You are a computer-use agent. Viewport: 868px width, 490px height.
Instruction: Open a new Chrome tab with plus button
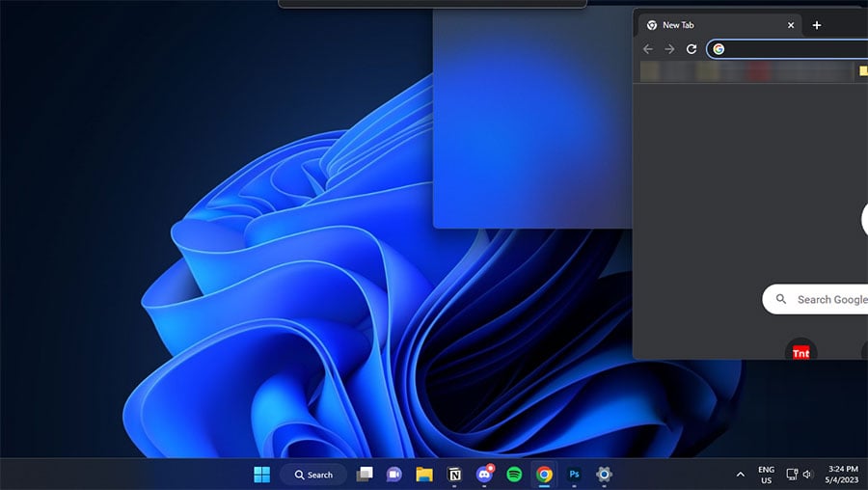click(x=817, y=25)
